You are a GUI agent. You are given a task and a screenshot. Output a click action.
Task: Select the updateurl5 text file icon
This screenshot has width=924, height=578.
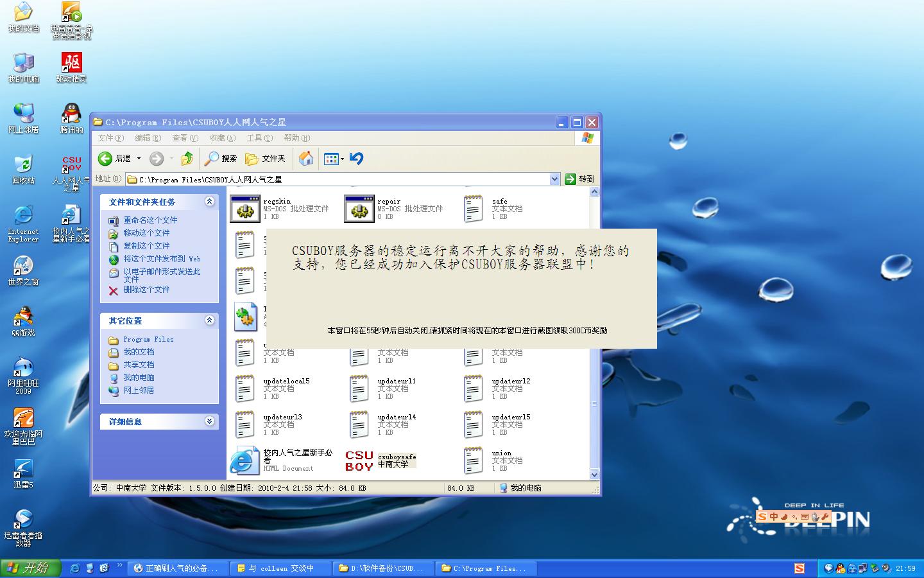[x=474, y=425]
